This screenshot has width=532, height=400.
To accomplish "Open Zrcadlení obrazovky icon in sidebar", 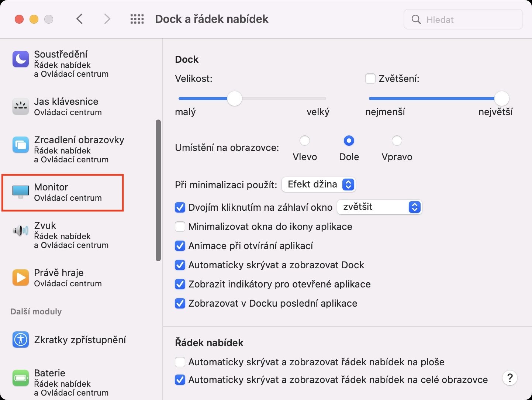I will click(21, 145).
